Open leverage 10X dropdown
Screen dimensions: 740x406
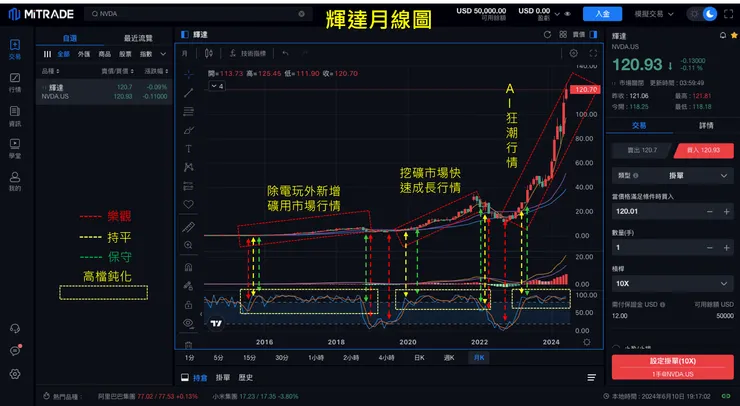[673, 284]
